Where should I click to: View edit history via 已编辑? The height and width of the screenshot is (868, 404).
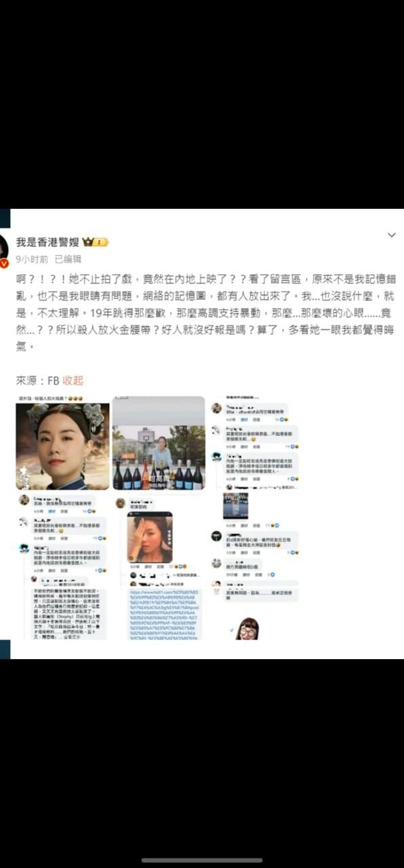68,259
